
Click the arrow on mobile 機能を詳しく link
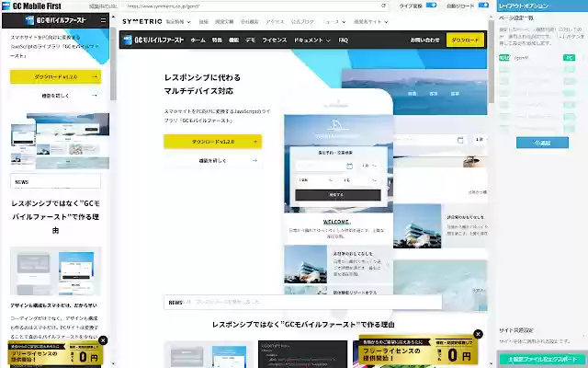[95, 96]
